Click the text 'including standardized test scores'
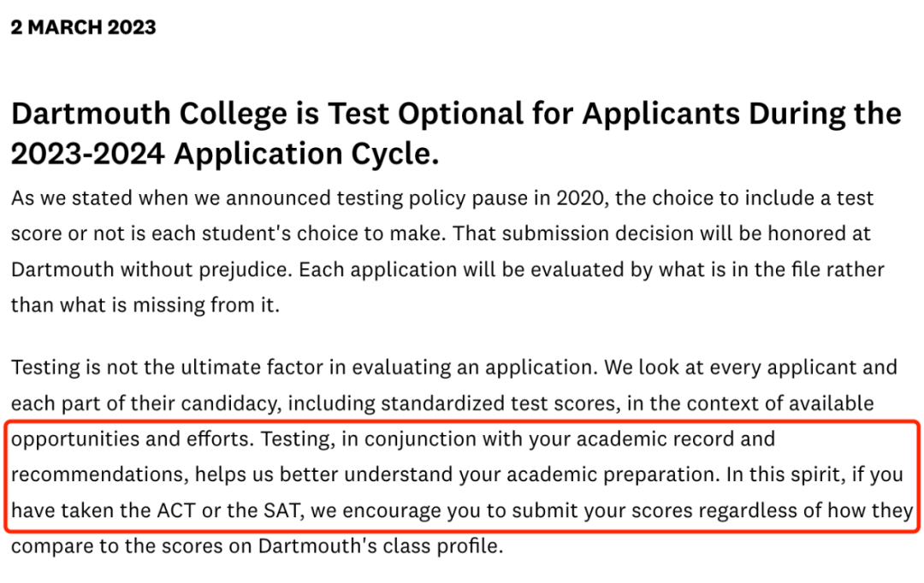Screen dimensions: 924x583 point(453,403)
